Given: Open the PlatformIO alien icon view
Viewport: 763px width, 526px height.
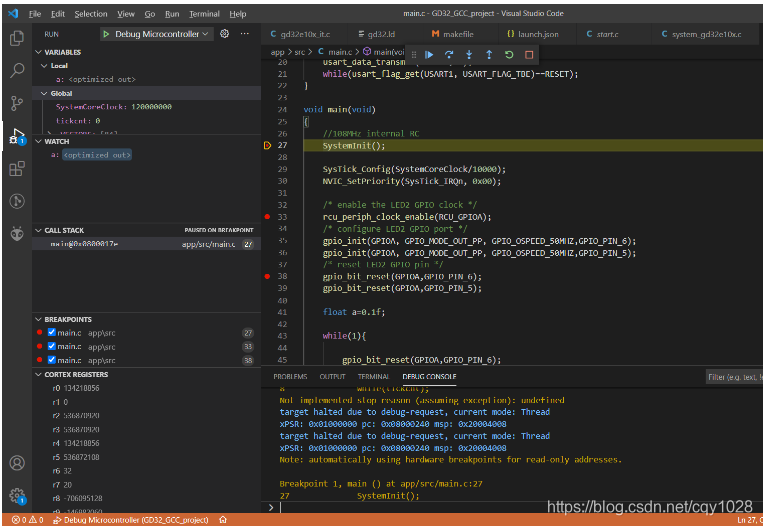Looking at the screenshot, I should [x=17, y=234].
